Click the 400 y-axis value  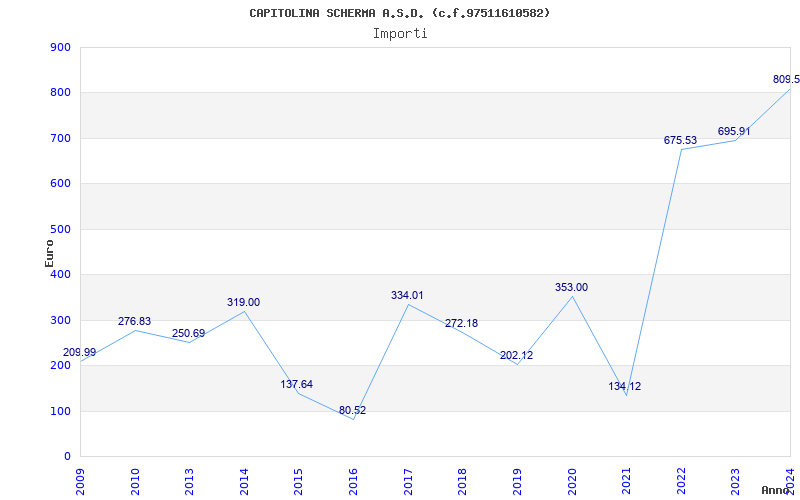(60, 274)
